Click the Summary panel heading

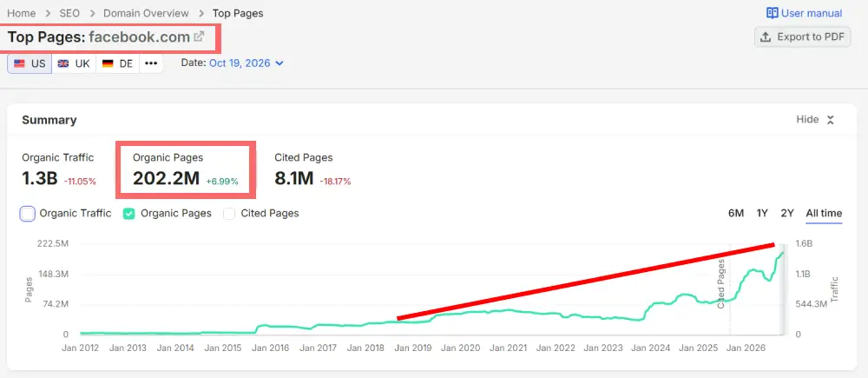point(49,120)
